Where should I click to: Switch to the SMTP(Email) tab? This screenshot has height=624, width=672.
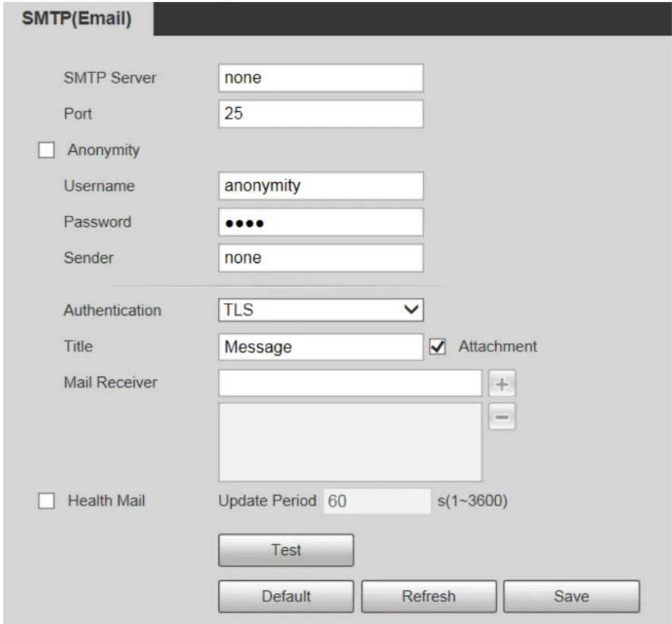(77, 18)
